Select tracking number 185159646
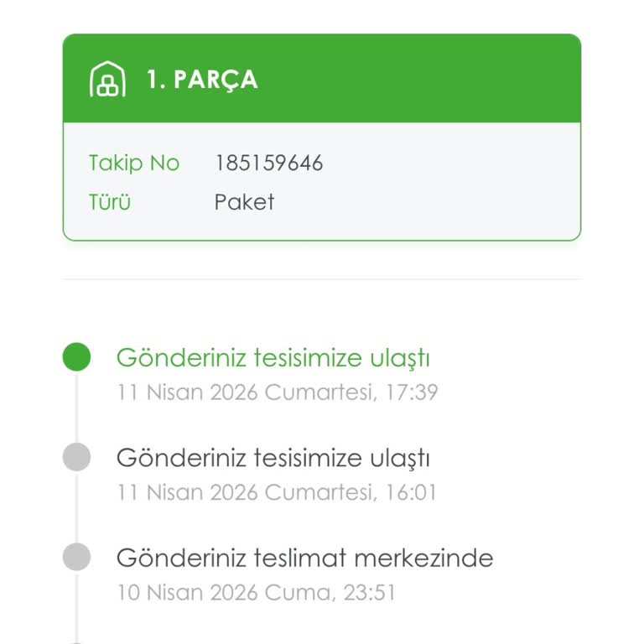This screenshot has height=644, width=644. pos(268,163)
